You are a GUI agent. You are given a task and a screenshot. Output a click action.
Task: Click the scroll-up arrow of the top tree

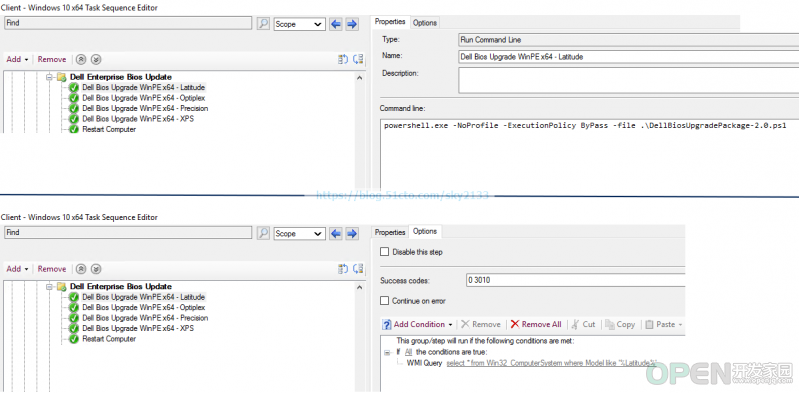359,78
